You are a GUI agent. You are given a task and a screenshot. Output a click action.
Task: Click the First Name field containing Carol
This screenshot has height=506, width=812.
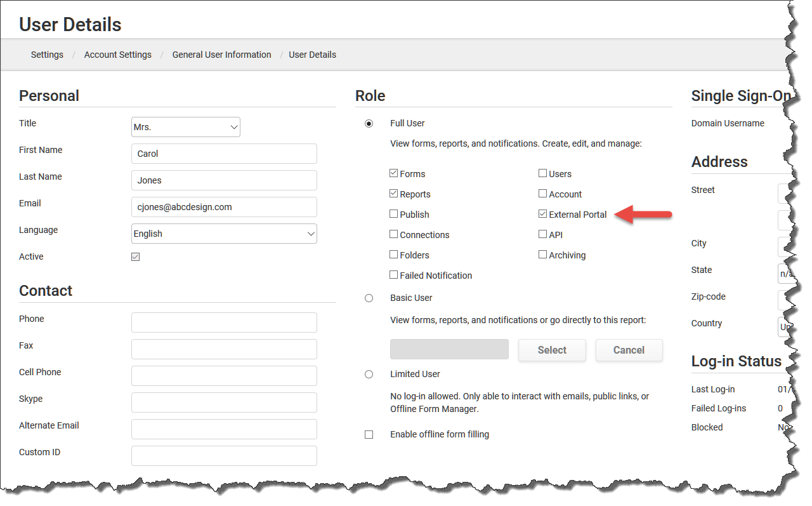pos(224,154)
